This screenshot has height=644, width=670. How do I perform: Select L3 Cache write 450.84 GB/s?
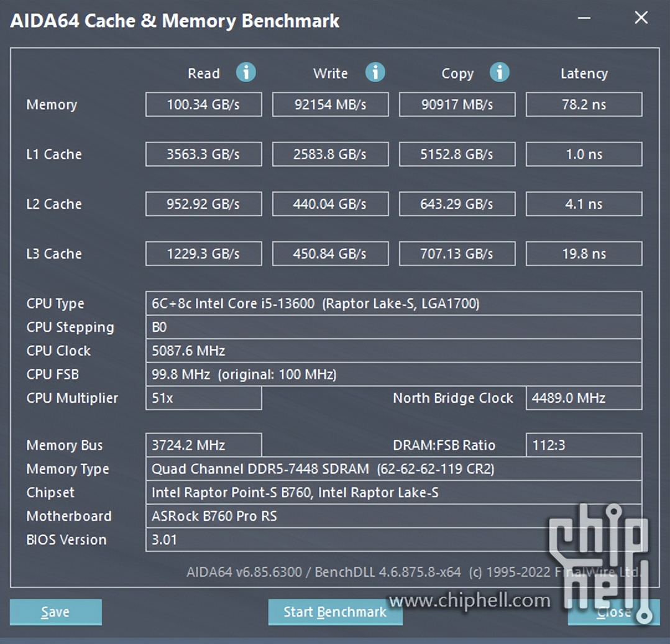point(330,254)
